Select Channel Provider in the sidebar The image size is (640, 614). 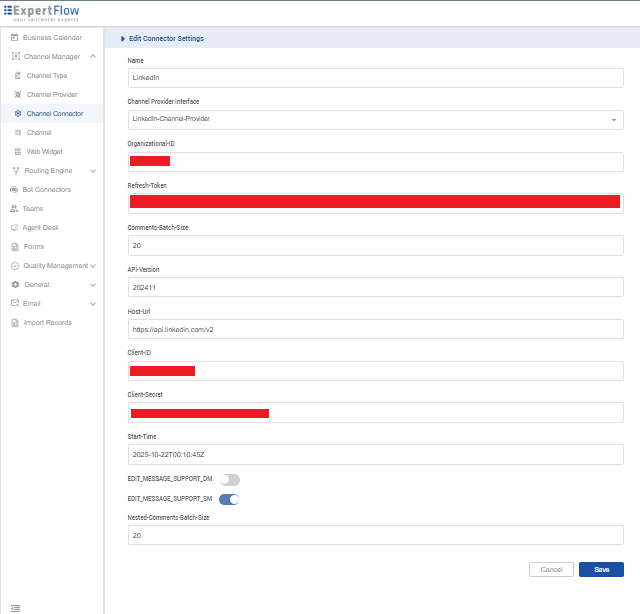tap(52, 95)
